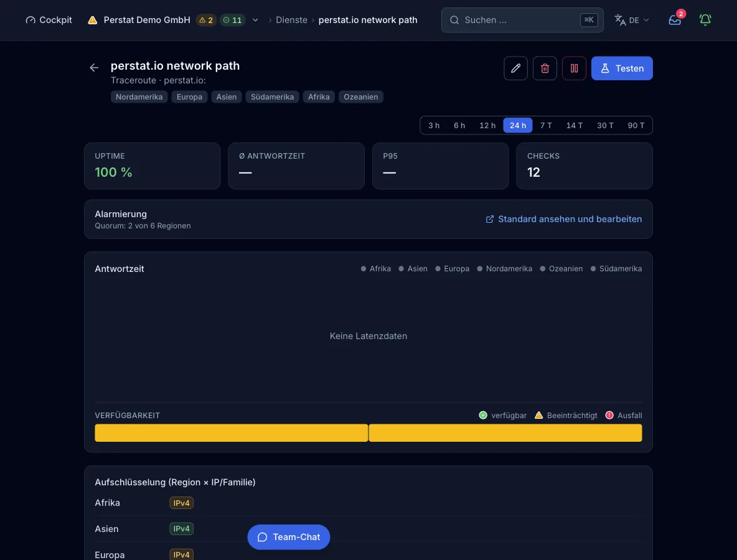Open the Team-Chat button

click(x=289, y=537)
